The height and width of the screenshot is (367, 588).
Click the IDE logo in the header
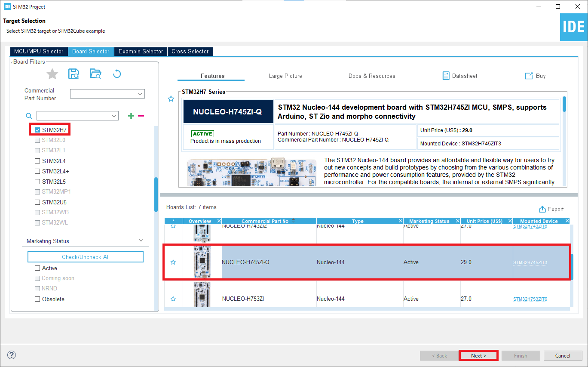tap(574, 28)
